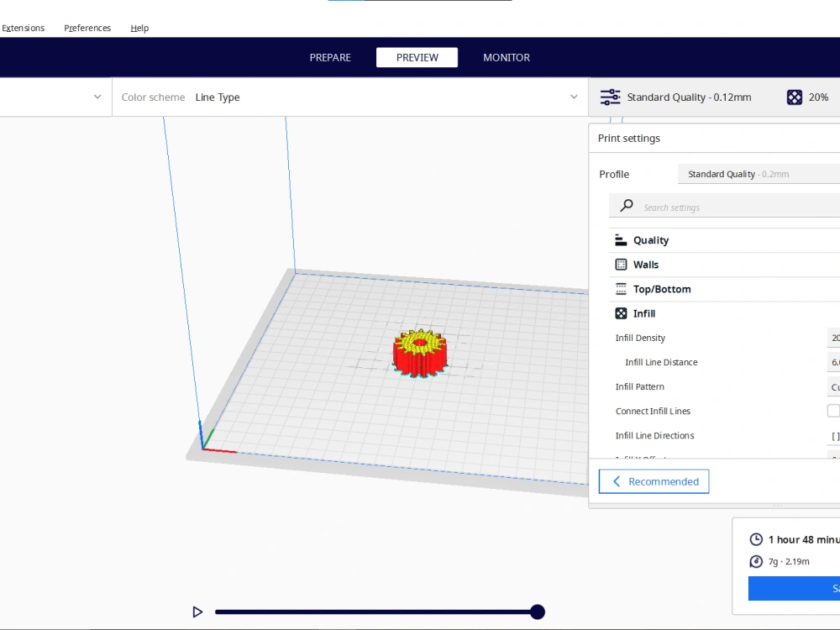This screenshot has height=630, width=840.
Task: Click the Search settings field
Action: pyautogui.click(x=724, y=206)
